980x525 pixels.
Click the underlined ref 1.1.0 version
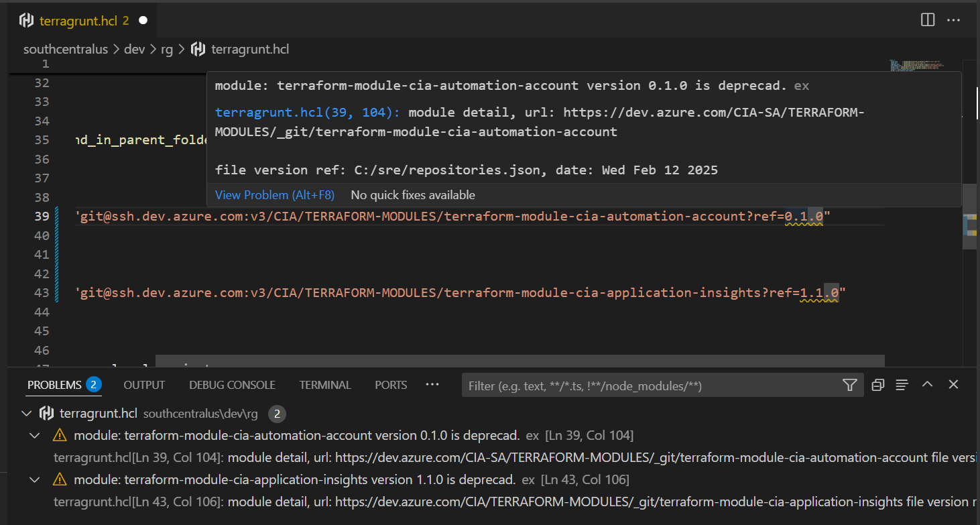point(819,292)
